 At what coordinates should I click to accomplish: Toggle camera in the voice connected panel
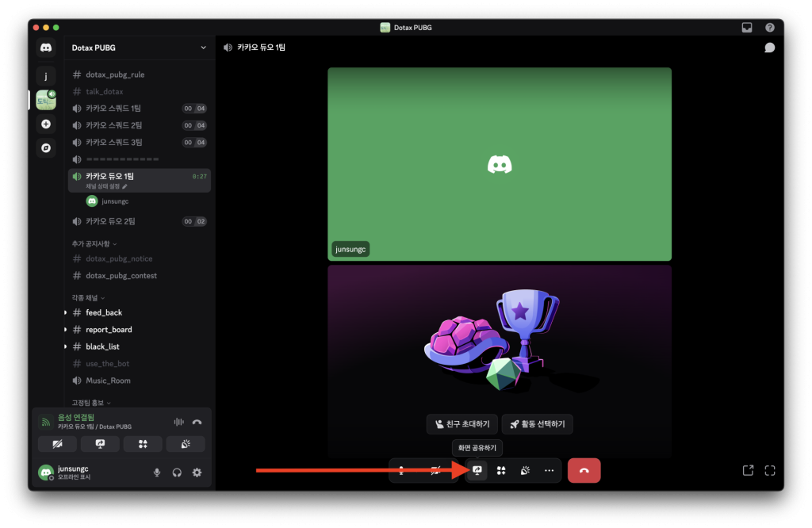(x=58, y=444)
